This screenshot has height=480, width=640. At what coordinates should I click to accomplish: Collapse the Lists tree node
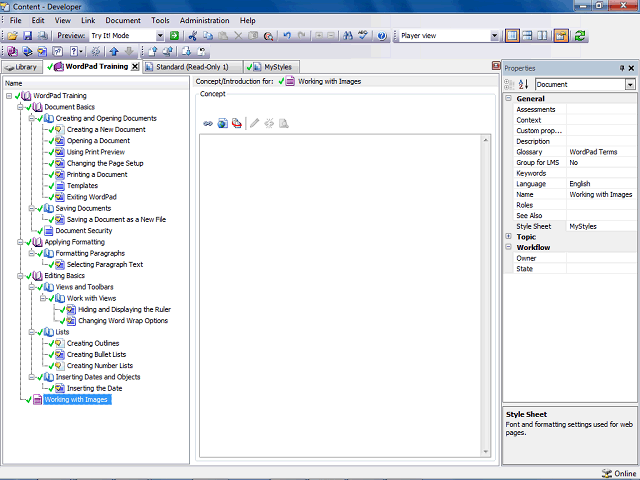31,332
